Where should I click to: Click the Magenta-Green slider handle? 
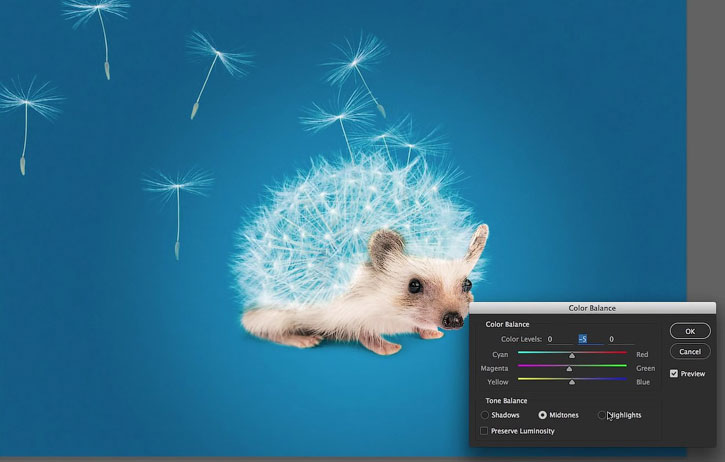(569, 369)
